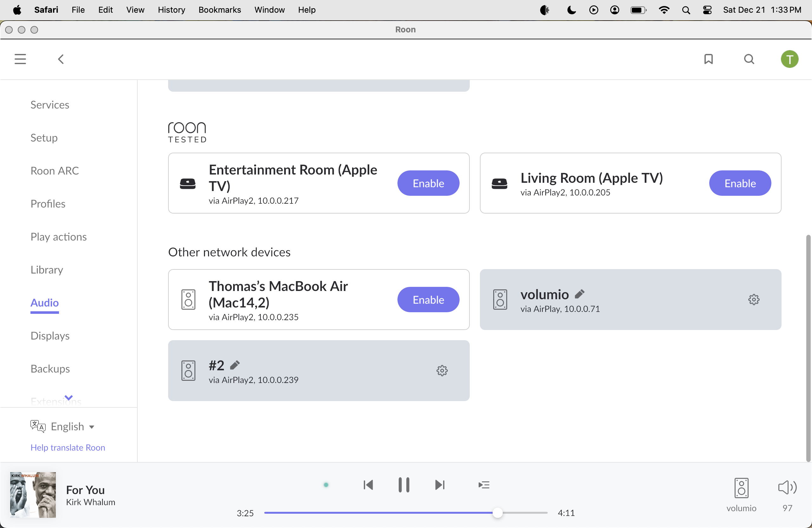Image resolution: width=812 pixels, height=528 pixels.
Task: Open the English language dropdown
Action: [72, 426]
